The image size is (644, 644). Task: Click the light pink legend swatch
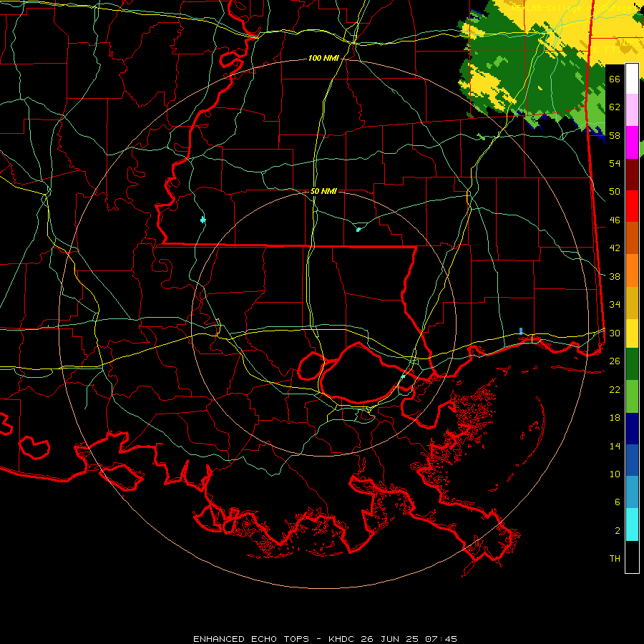[632, 110]
